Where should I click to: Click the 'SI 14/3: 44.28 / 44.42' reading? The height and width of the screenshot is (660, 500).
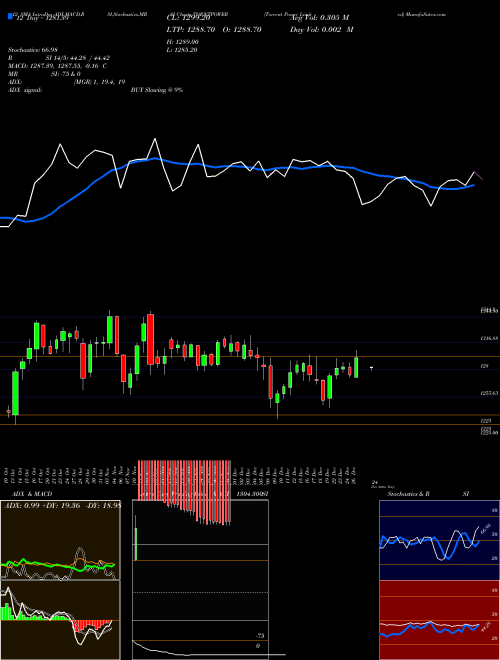point(78,58)
